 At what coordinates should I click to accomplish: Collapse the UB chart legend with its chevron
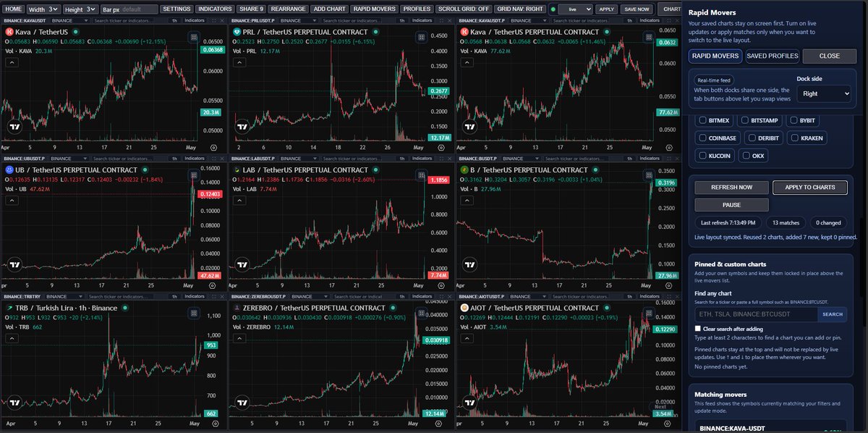coord(11,201)
